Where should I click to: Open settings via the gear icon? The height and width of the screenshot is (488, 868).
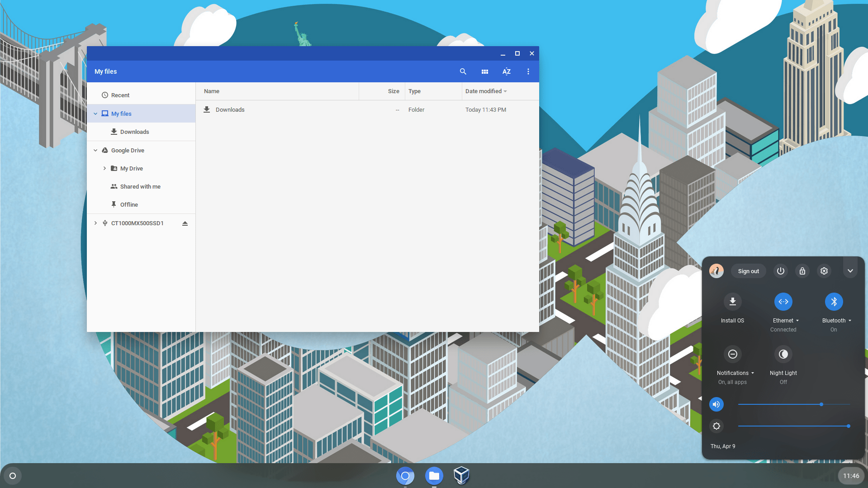(x=824, y=271)
